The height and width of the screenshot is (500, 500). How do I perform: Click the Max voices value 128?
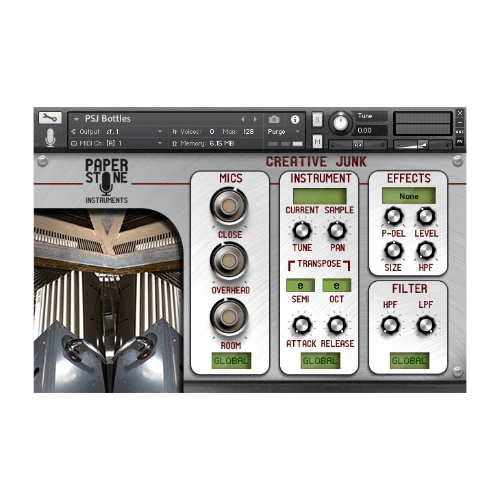click(x=248, y=132)
